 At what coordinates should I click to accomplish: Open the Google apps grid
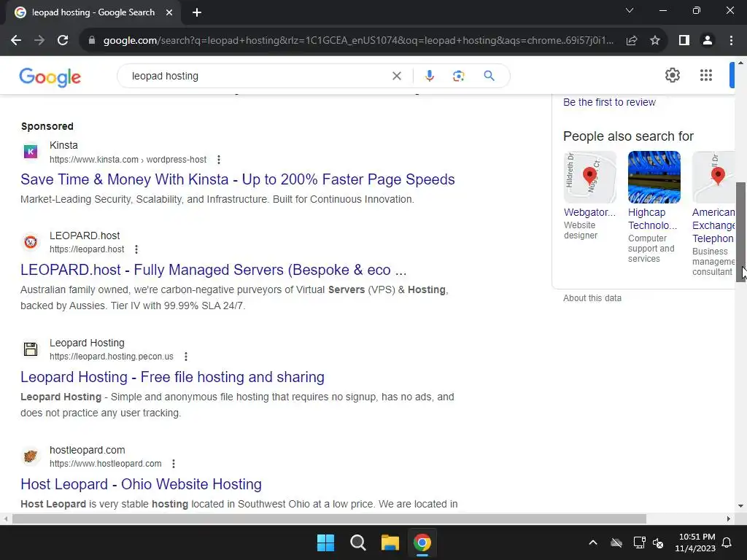[706, 75]
